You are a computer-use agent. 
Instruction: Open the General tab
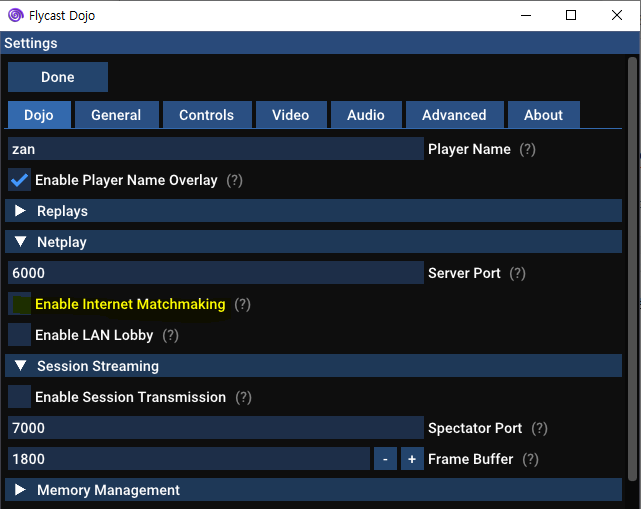[117, 115]
